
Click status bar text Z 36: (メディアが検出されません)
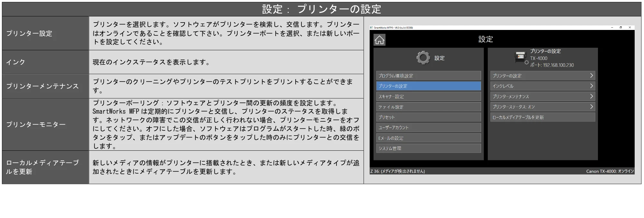click(x=398, y=171)
